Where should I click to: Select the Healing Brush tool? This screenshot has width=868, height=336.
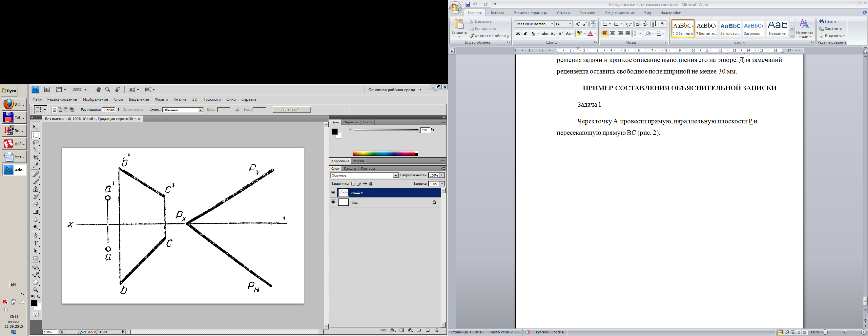[36, 174]
